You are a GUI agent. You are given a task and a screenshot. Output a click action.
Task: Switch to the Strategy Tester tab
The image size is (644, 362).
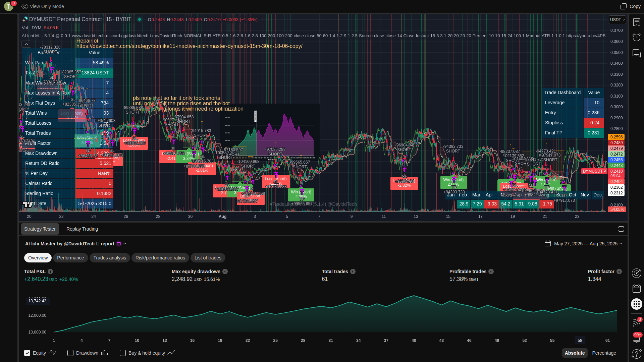coord(40,229)
